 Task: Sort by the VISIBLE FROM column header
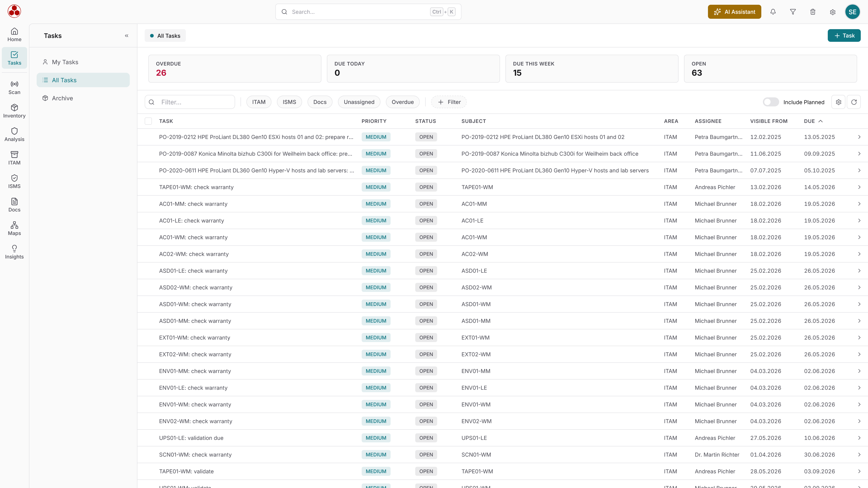pyautogui.click(x=769, y=121)
